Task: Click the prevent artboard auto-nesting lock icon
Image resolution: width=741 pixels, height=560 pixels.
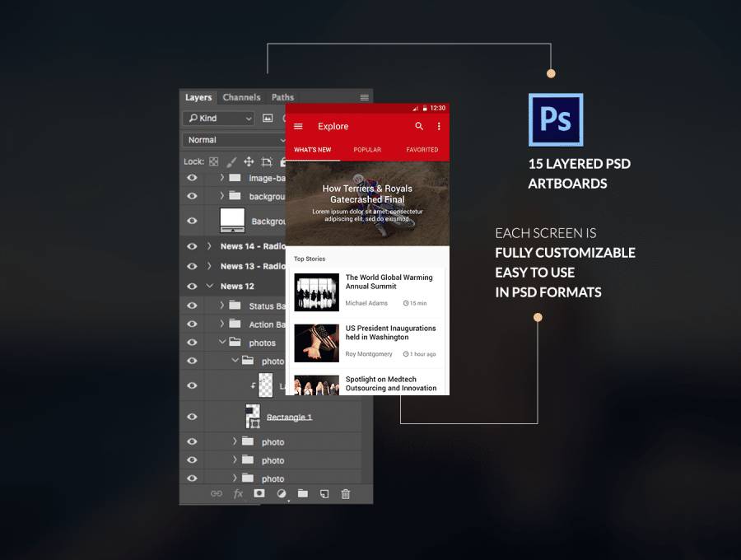Action: pos(267,161)
